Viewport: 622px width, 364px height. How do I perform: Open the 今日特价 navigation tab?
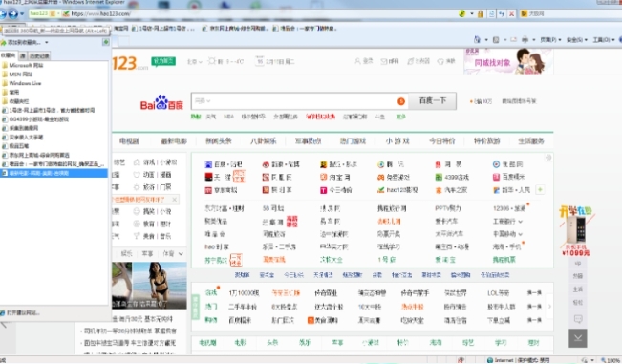442,141
